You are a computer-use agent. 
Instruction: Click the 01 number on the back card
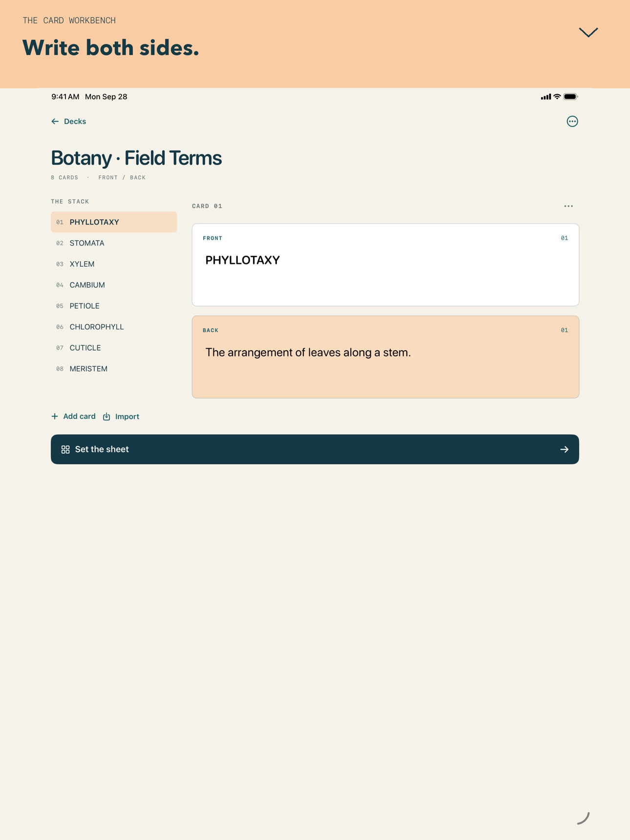coord(564,331)
